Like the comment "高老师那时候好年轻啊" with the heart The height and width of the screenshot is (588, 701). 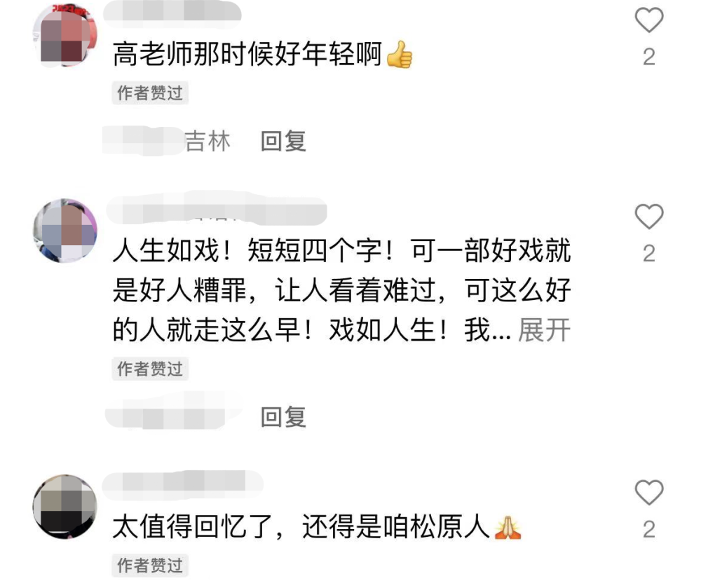coord(648,20)
